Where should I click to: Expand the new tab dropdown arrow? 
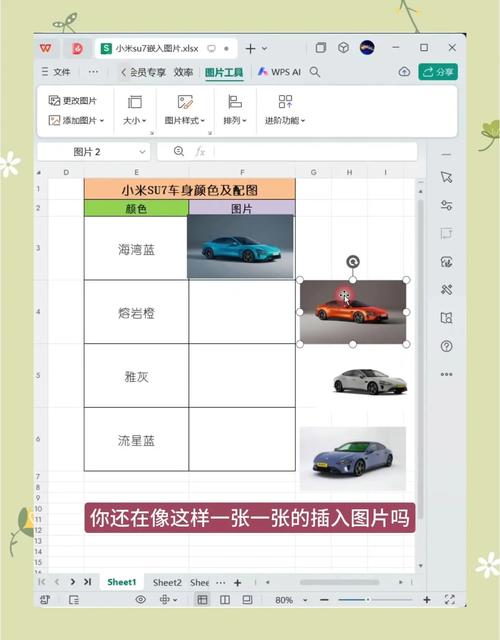click(264, 49)
